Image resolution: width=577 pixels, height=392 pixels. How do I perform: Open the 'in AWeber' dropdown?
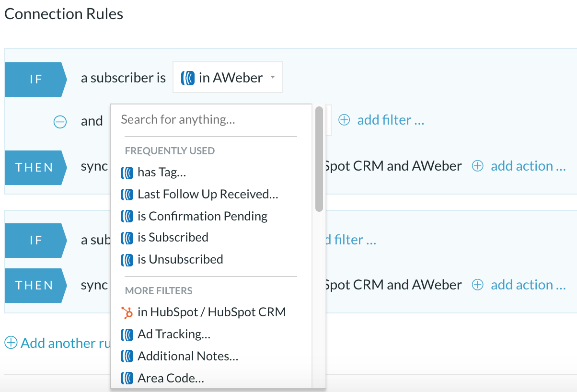227,77
